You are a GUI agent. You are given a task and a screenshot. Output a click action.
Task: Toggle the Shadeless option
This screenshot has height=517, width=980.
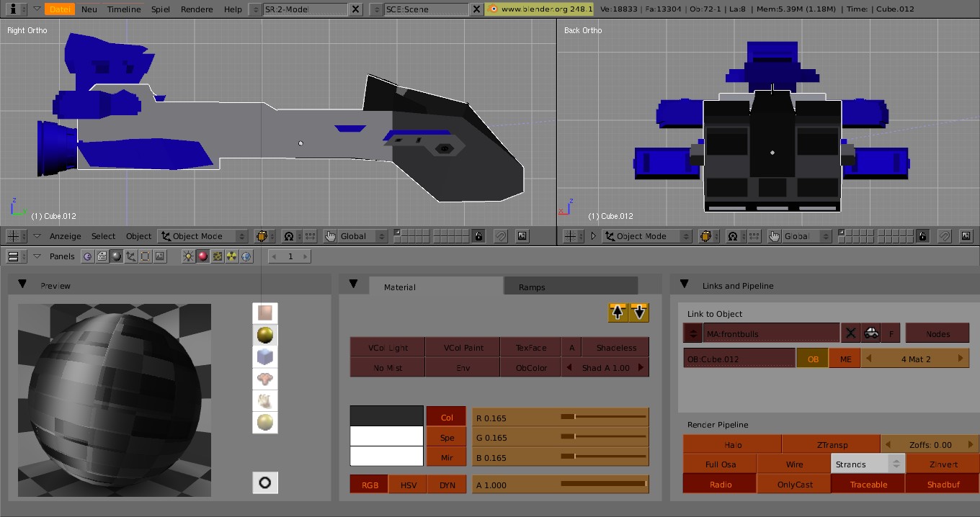click(615, 348)
